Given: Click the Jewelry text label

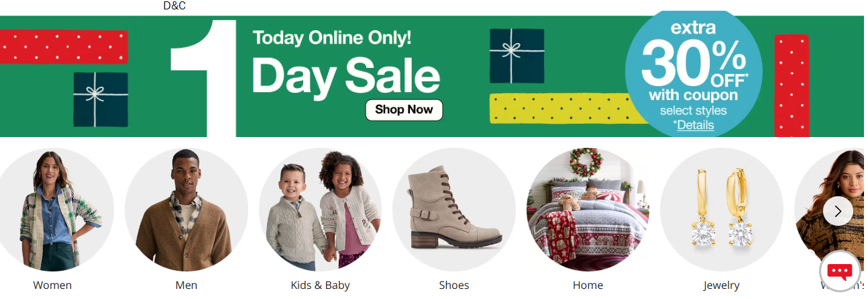Looking at the screenshot, I should coord(722,286).
